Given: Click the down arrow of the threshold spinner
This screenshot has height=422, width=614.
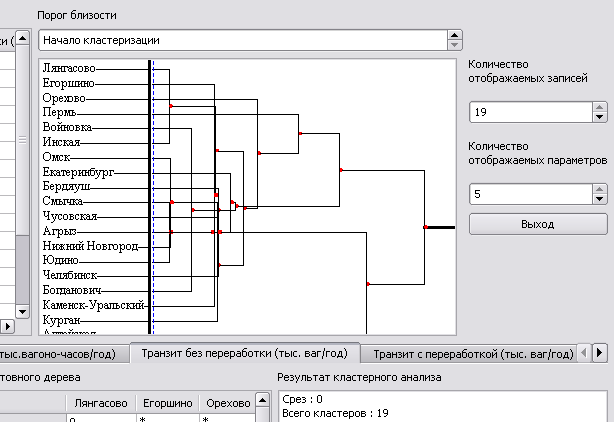Looking at the screenshot, I should click(455, 45).
